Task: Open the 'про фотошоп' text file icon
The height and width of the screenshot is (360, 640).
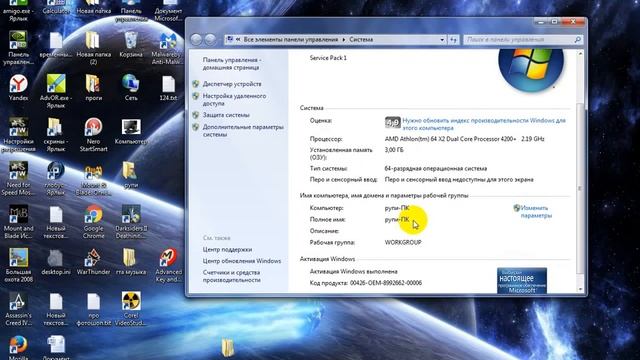Action: click(93, 309)
